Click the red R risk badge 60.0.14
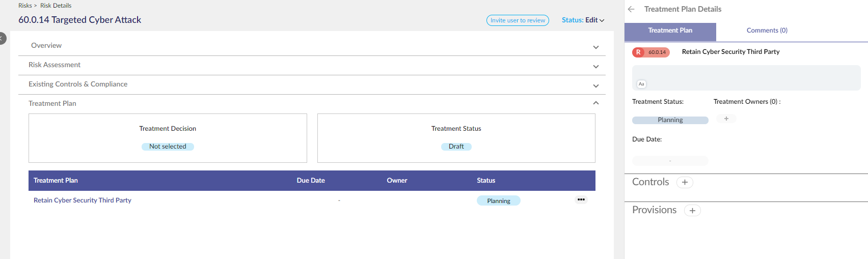Viewport: 868px width, 259px height. click(x=651, y=52)
